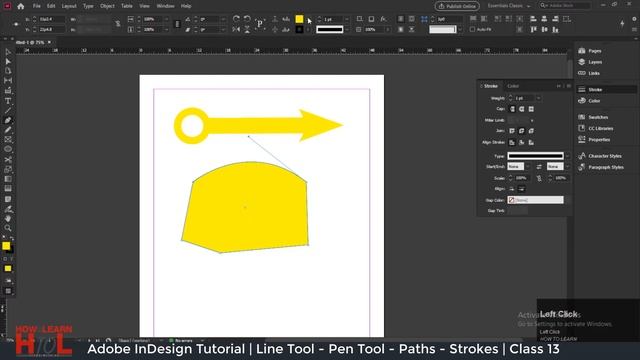Screen dimensions: 640x360
Task: Open the Properties panel
Action: tap(594, 140)
